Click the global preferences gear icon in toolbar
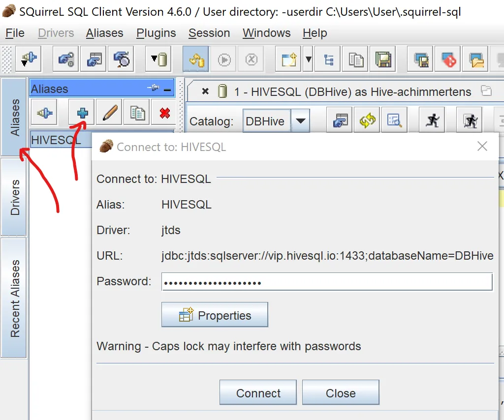Image resolution: width=504 pixels, height=420 pixels. coord(65,59)
